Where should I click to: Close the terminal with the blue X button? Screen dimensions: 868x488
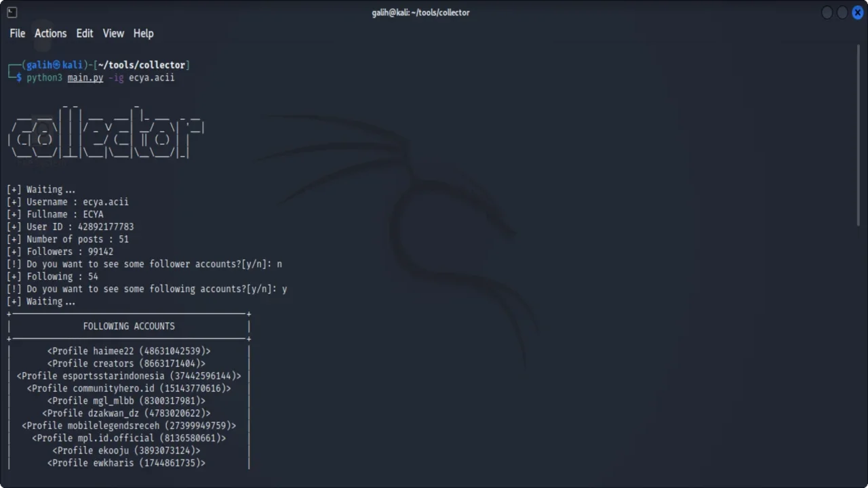[x=857, y=13]
